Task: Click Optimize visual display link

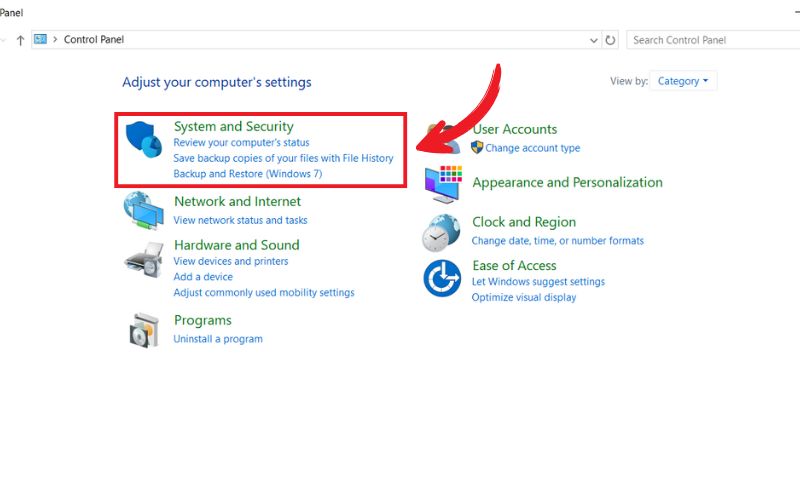Action: click(x=524, y=297)
